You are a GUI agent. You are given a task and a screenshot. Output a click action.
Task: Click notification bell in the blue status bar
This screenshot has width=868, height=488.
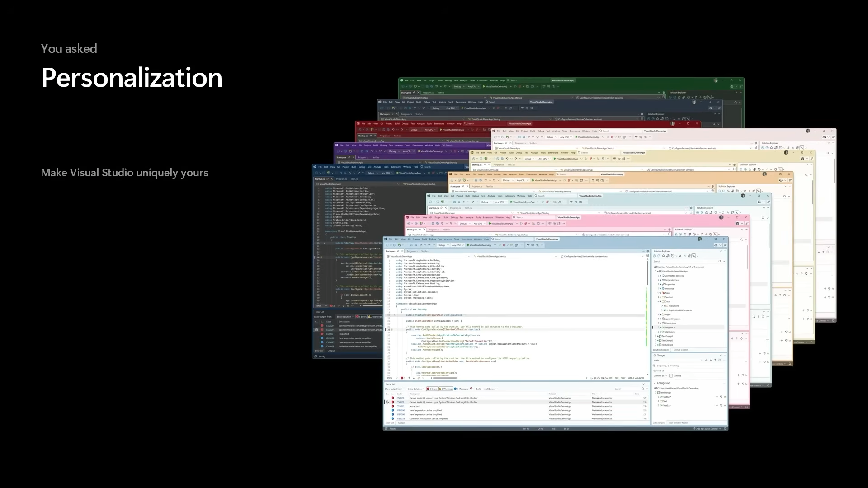(x=725, y=429)
